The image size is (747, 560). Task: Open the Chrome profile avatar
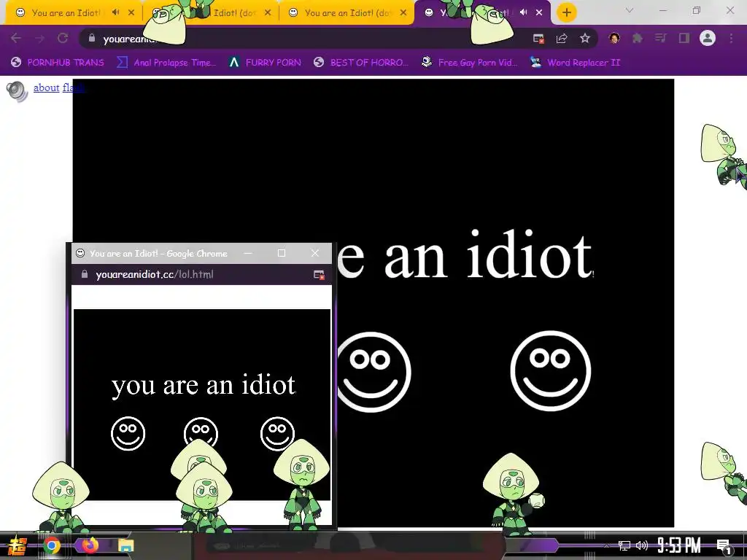pyautogui.click(x=708, y=38)
